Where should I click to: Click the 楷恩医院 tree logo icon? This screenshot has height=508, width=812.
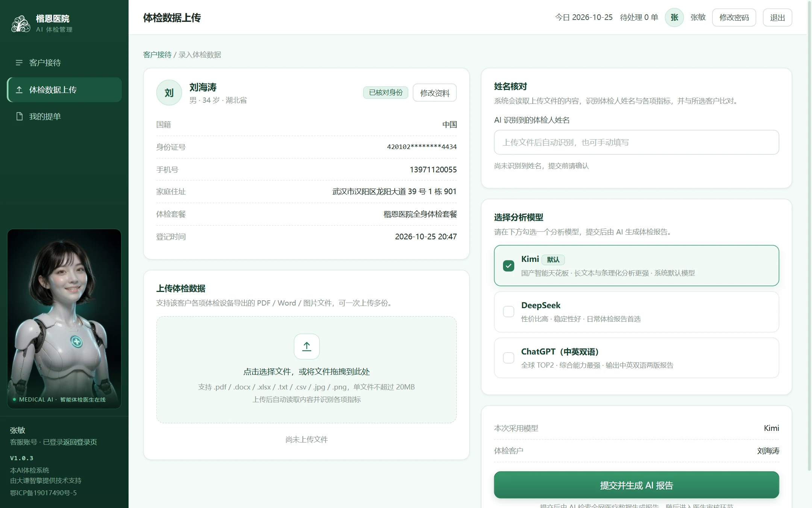click(21, 24)
